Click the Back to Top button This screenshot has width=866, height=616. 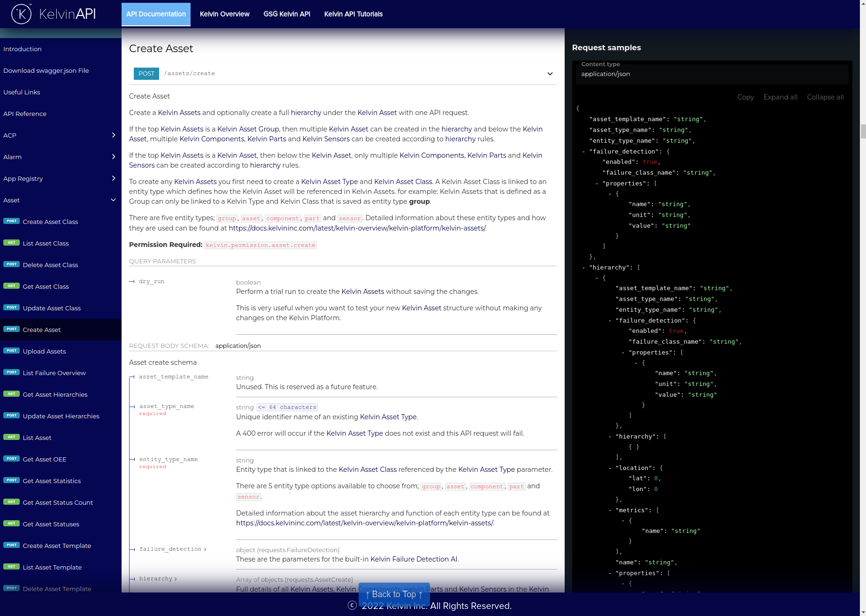click(394, 594)
